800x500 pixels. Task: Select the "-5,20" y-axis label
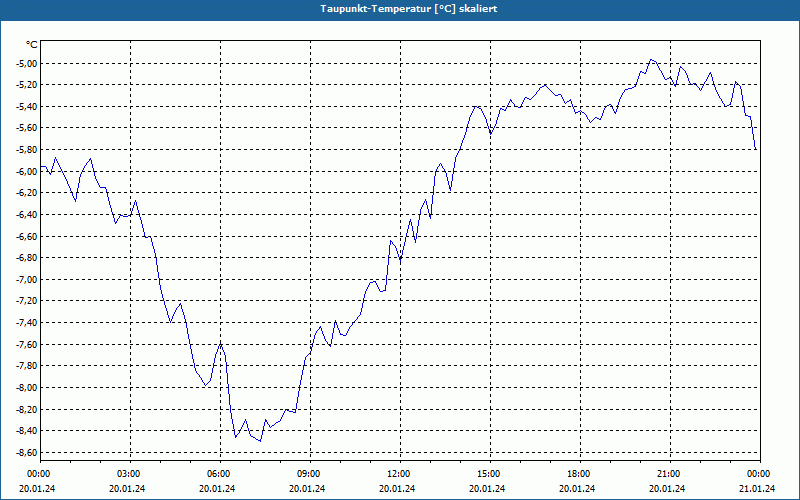click(26, 85)
